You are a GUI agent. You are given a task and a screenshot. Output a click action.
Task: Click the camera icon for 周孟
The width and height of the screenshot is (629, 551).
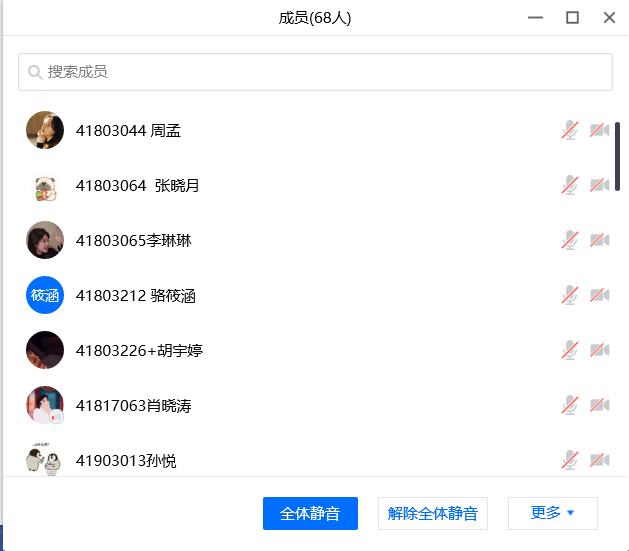click(x=599, y=130)
